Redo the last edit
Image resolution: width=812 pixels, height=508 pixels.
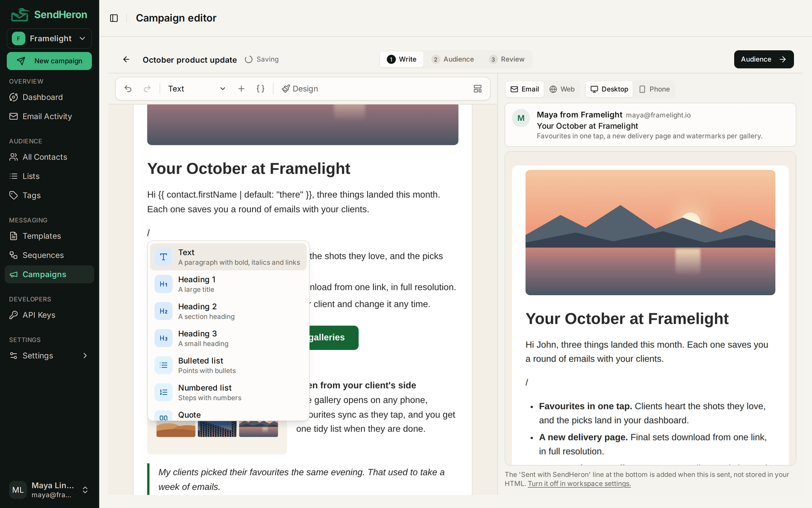[147, 89]
